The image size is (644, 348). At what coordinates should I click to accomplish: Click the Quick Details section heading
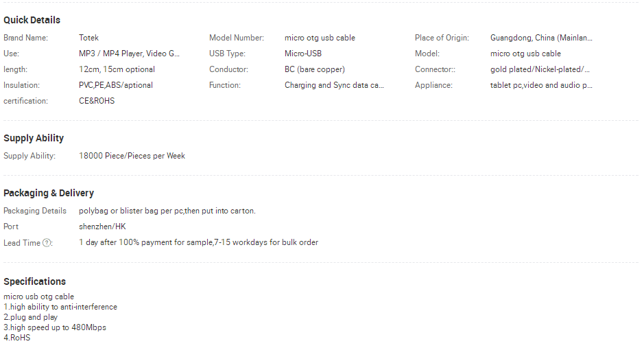point(32,20)
